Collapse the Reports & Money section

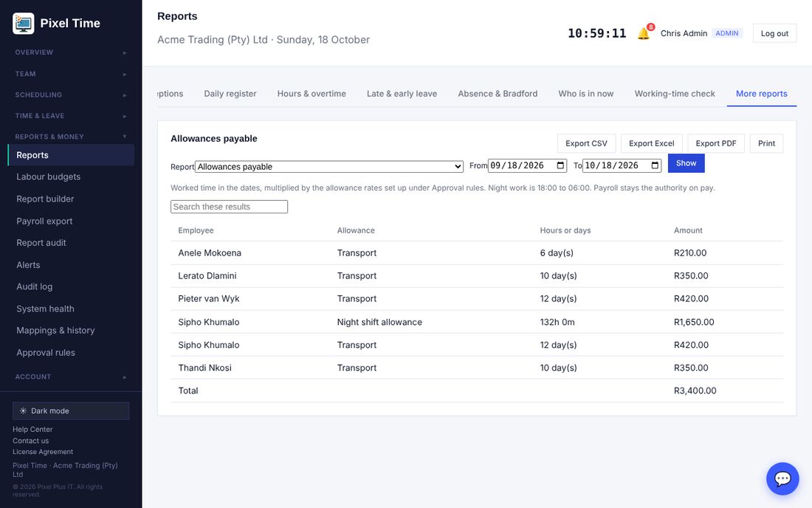click(71, 137)
